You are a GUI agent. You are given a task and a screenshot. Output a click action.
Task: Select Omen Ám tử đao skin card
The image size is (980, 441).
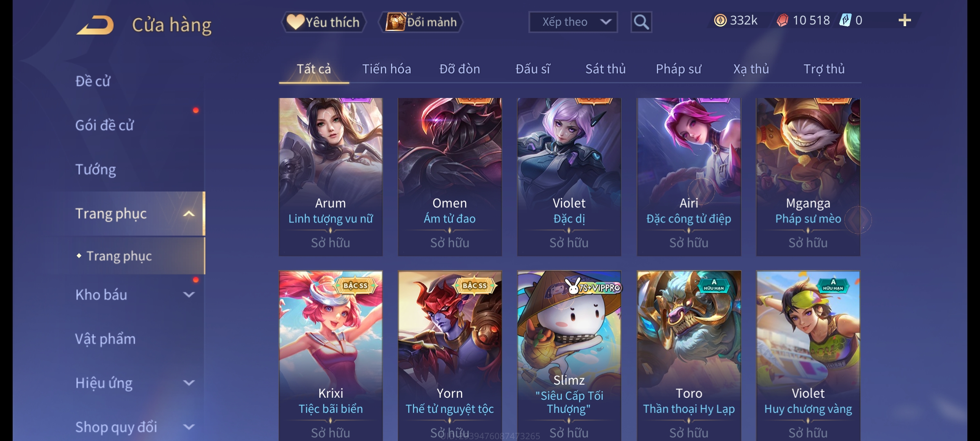[450, 177]
